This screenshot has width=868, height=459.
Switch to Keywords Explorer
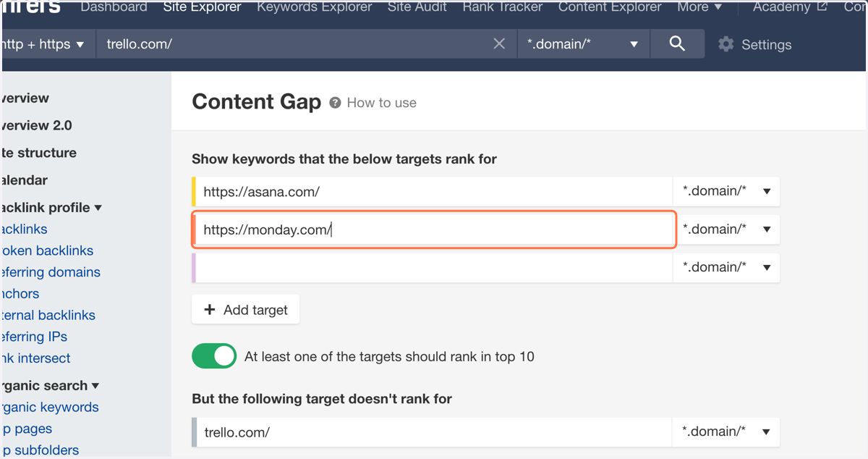pos(315,7)
